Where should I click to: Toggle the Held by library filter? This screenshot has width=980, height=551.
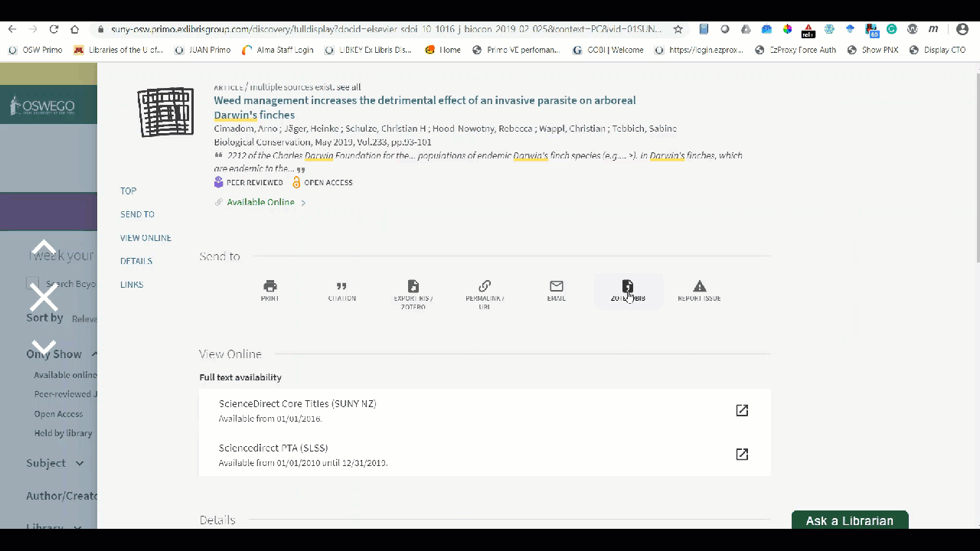[x=63, y=432]
